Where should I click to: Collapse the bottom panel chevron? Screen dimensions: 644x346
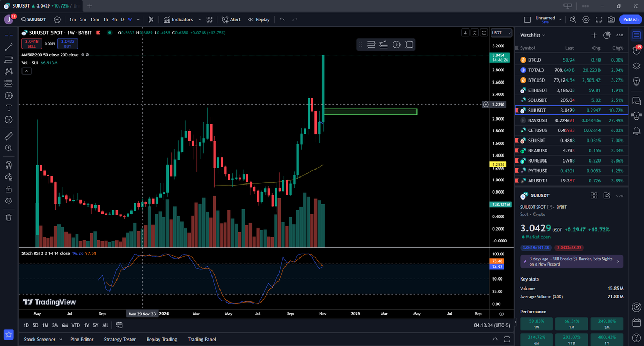tap(495, 340)
